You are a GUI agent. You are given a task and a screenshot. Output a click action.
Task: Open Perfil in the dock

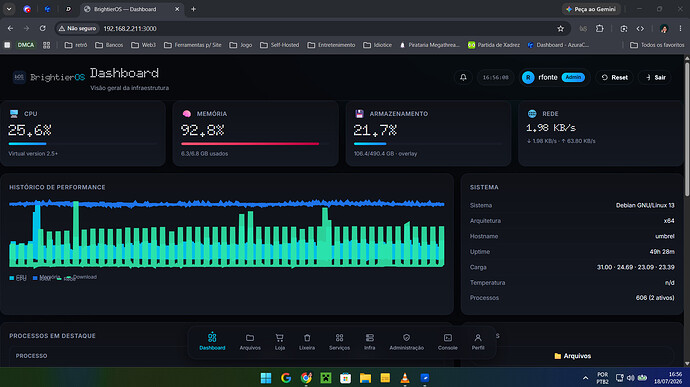click(x=478, y=342)
